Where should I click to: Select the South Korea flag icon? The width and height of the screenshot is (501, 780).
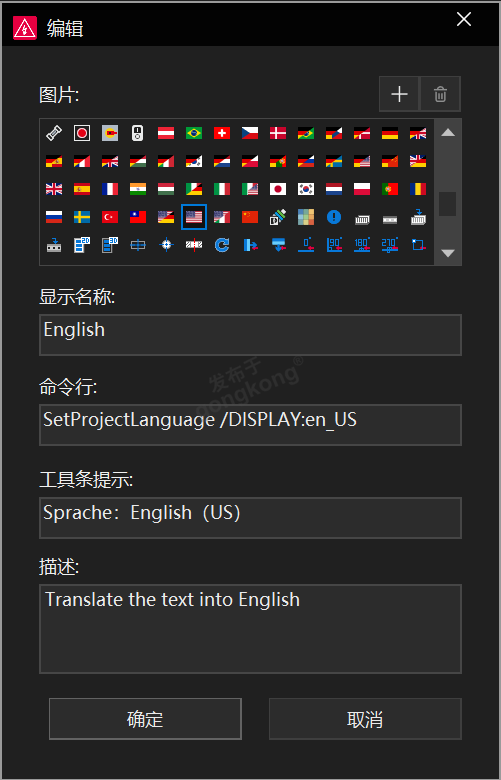click(x=306, y=189)
